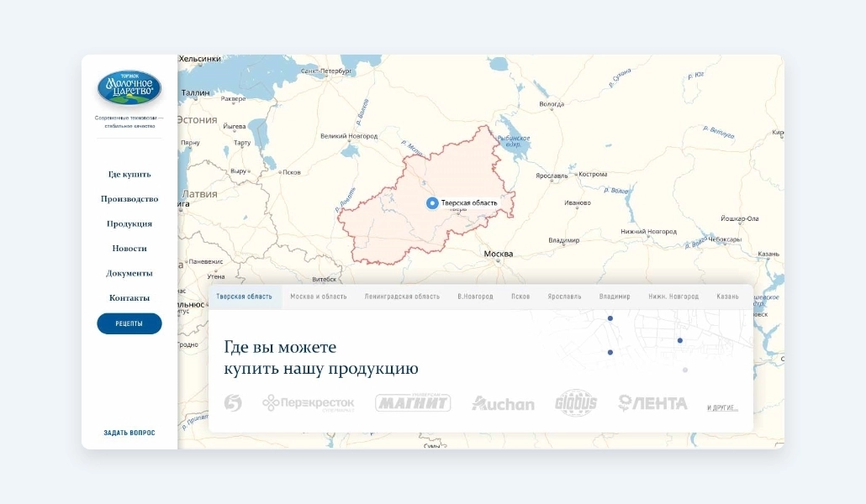
Task: Switch to Москва и область tab
Action: point(319,297)
